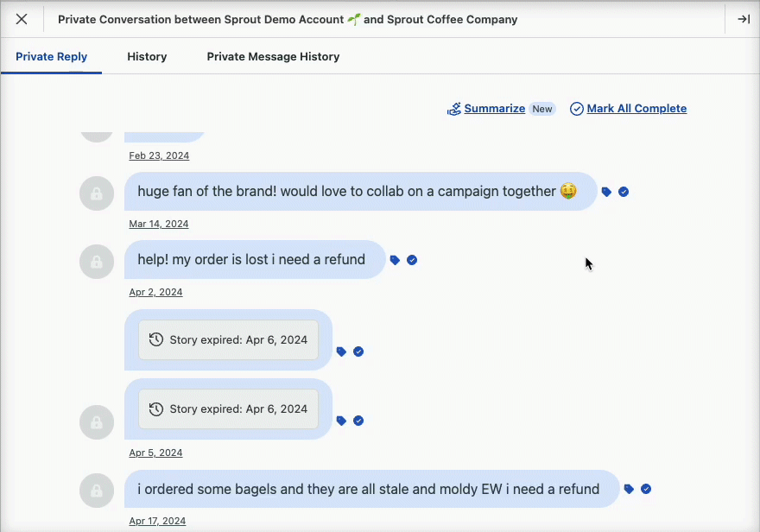Toggle complete on the first expired story
Viewport: 760px width, 532px height.
(358, 351)
